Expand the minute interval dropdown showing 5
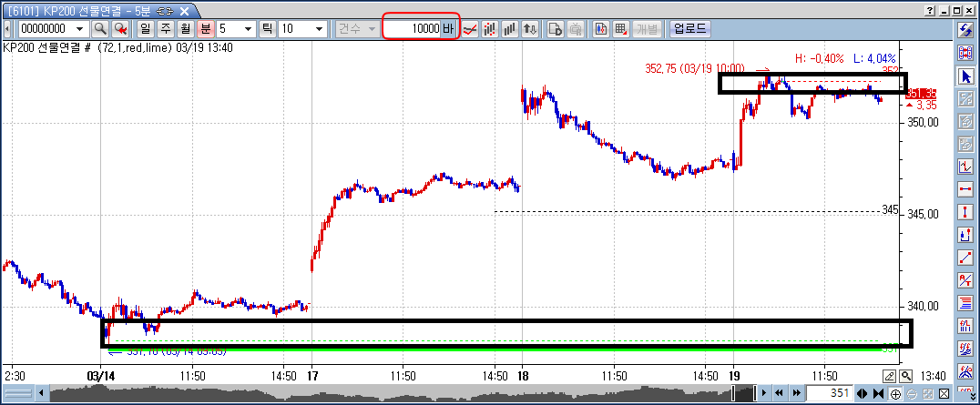This screenshot has height=405, width=980. click(x=248, y=28)
